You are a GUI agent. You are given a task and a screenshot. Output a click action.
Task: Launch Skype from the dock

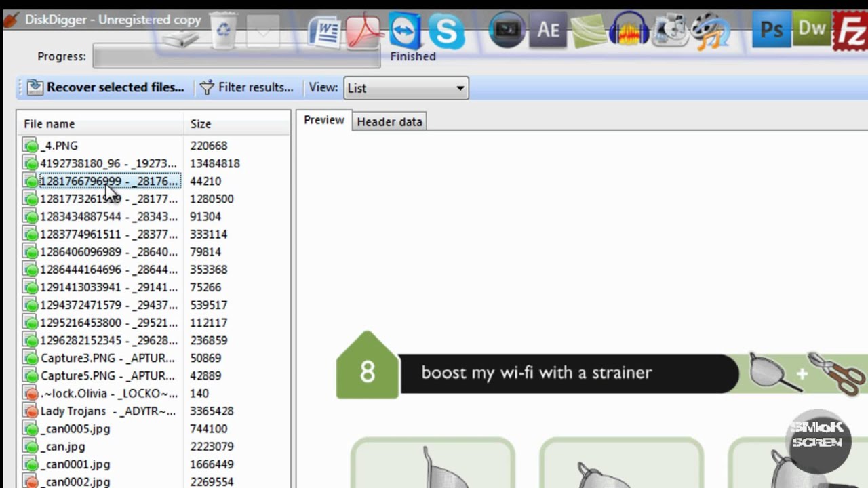[x=446, y=31]
